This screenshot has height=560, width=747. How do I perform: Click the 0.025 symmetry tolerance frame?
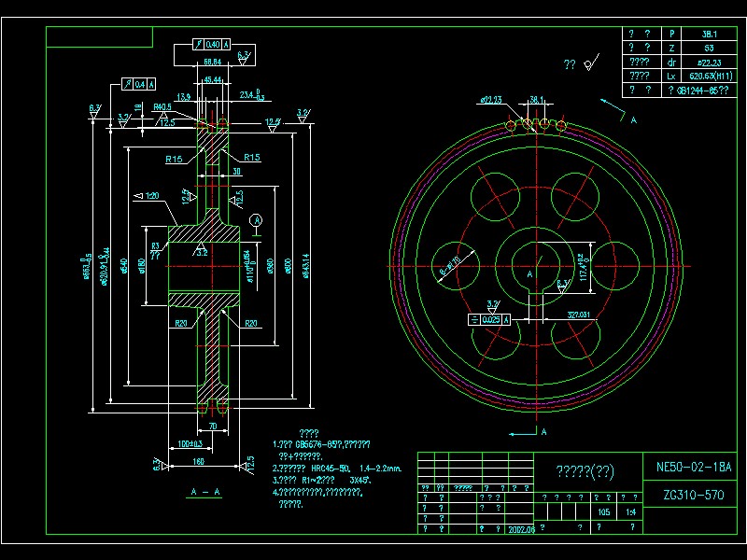coord(489,319)
